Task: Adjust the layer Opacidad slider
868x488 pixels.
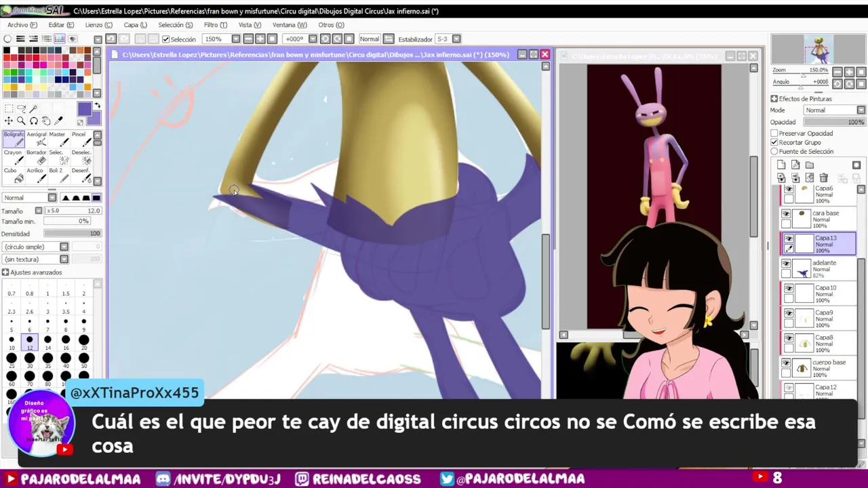Action: tap(834, 122)
